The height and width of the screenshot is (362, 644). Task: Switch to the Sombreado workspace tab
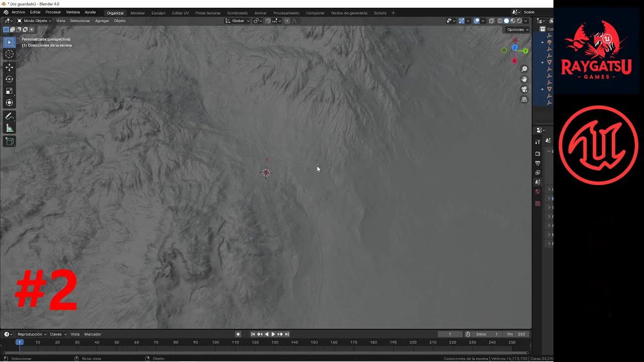(237, 13)
